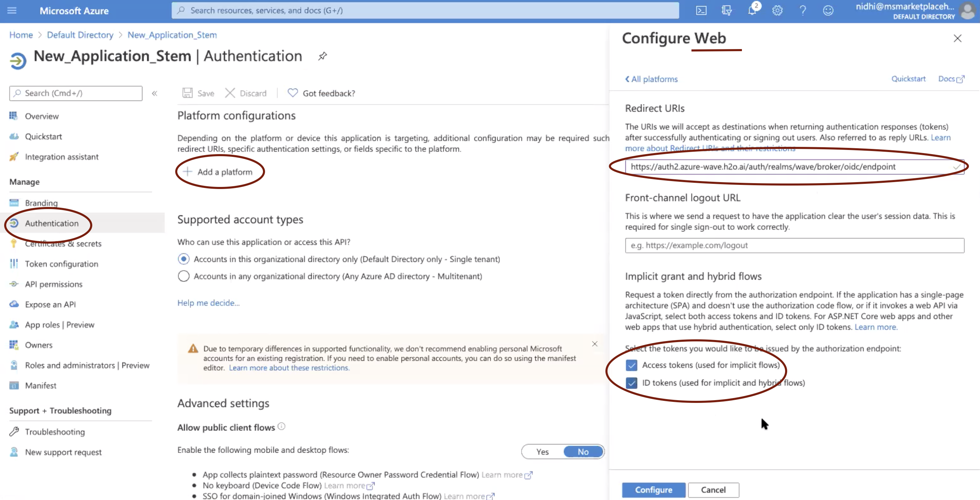This screenshot has height=500, width=980.
Task: Go to New_Application_Stem breadcrumb
Action: (x=172, y=35)
